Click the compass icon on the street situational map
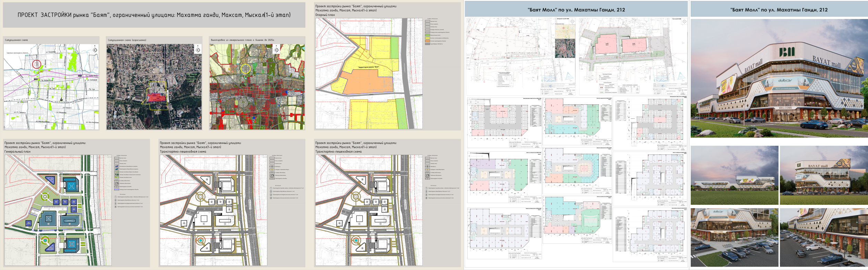868x270 pixels. [x=95, y=50]
